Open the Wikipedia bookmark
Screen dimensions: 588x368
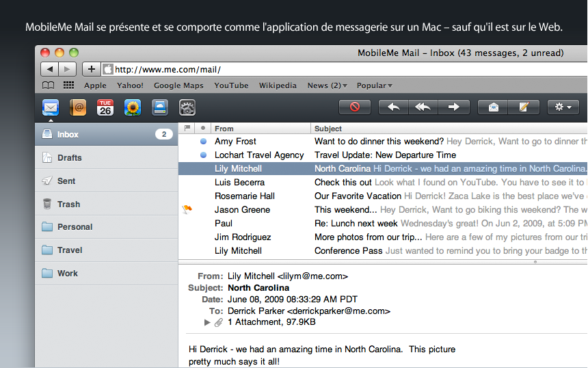click(x=278, y=86)
